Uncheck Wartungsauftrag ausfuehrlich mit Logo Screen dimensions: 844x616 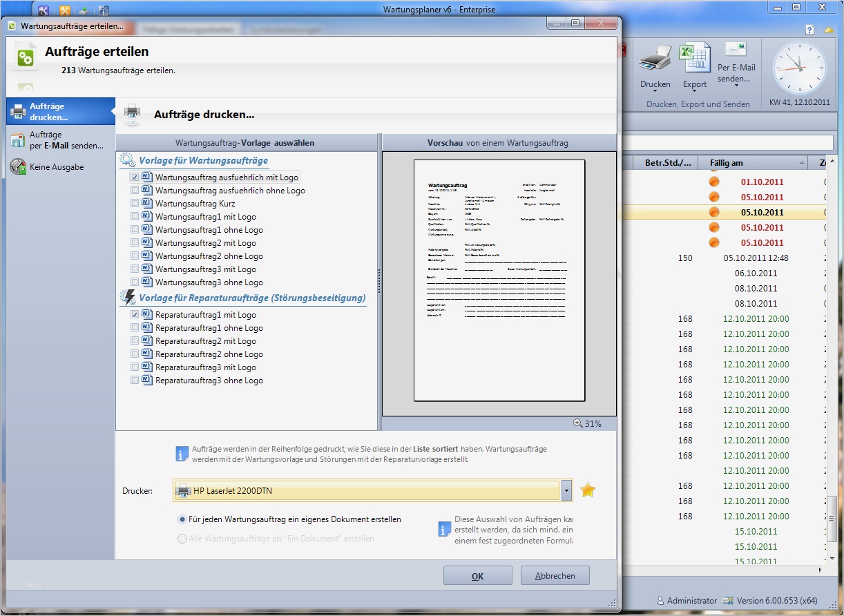135,177
